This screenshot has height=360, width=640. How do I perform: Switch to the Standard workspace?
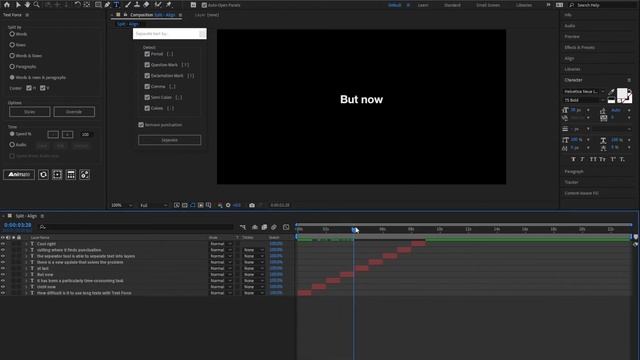[x=452, y=5]
